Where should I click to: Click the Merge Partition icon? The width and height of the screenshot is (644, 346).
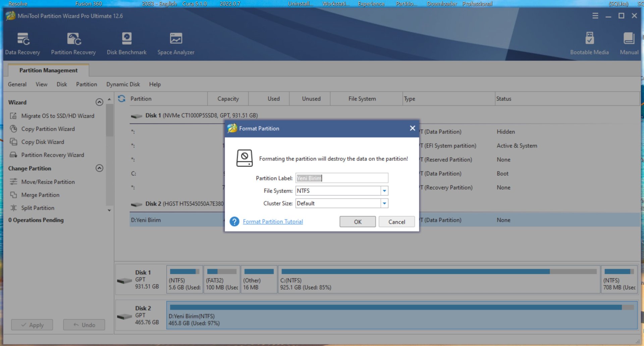pyautogui.click(x=13, y=195)
